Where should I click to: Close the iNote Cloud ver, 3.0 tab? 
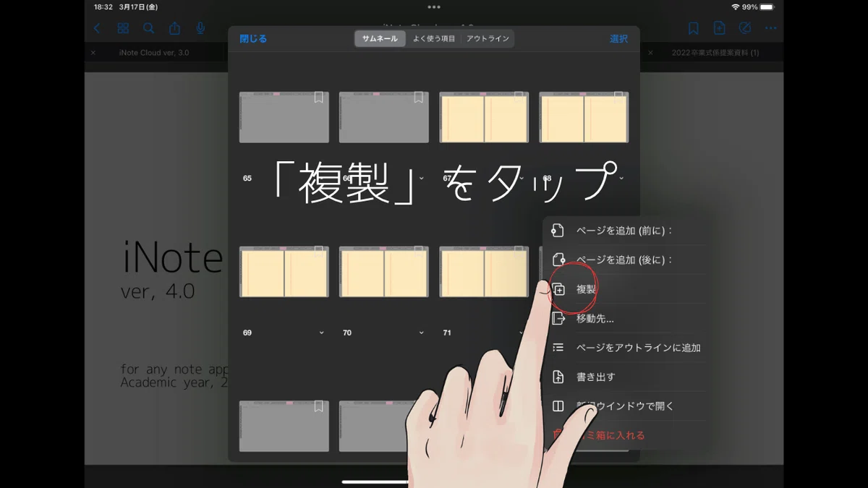(93, 53)
